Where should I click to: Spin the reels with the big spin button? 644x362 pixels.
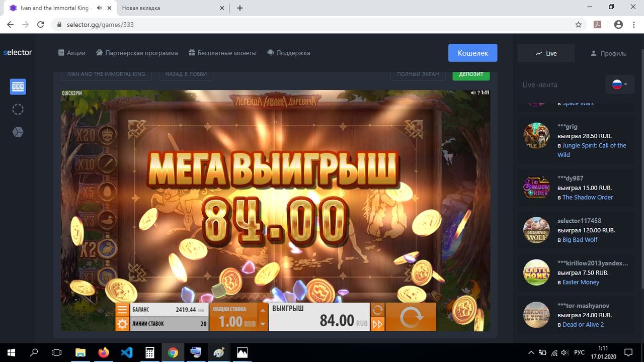coord(411,317)
